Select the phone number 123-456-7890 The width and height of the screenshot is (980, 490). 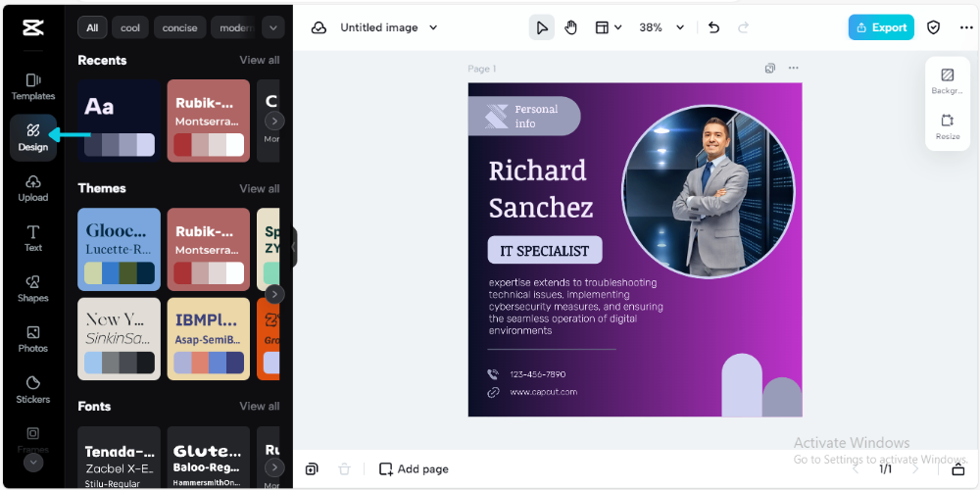coord(537,374)
